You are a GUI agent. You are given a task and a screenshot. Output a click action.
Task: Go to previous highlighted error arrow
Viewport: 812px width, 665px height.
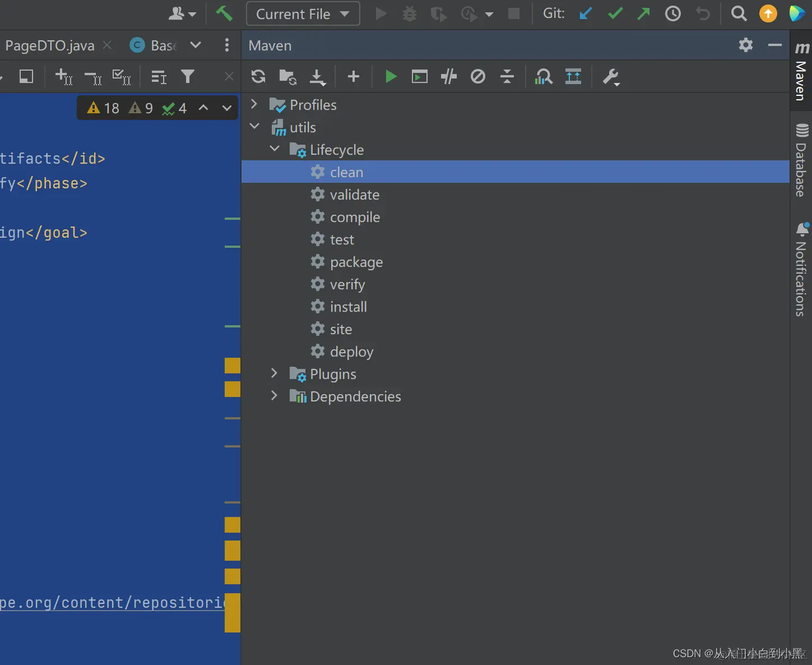pyautogui.click(x=203, y=108)
